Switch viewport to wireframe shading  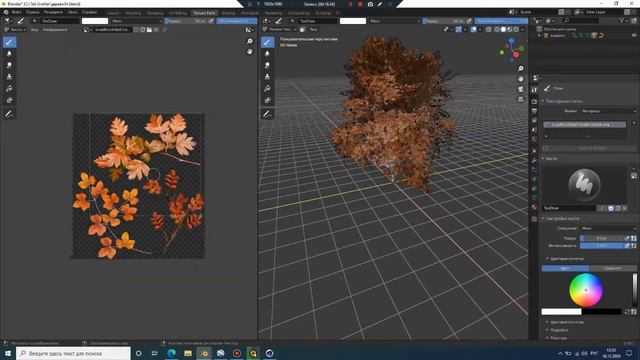[x=497, y=29]
